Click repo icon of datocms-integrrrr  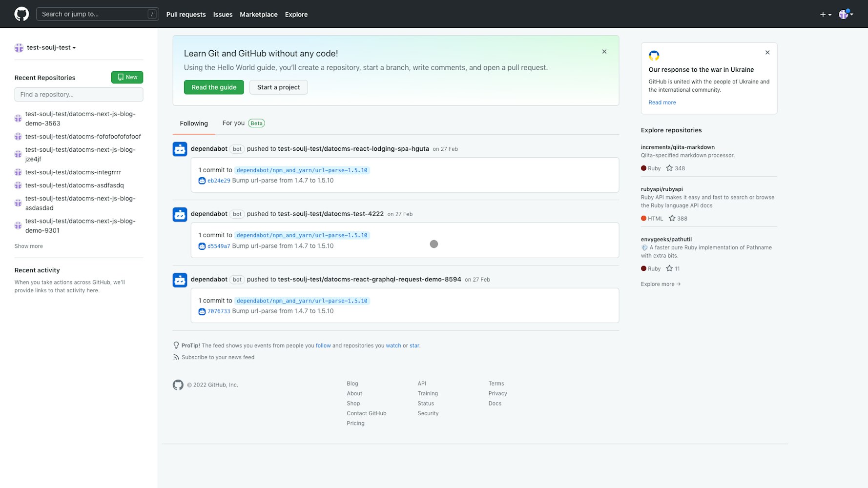tap(18, 172)
